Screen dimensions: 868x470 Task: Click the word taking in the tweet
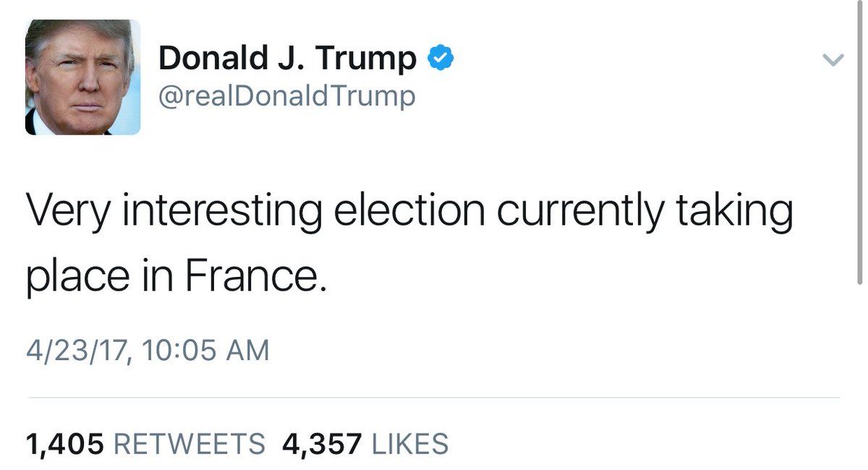point(736,210)
